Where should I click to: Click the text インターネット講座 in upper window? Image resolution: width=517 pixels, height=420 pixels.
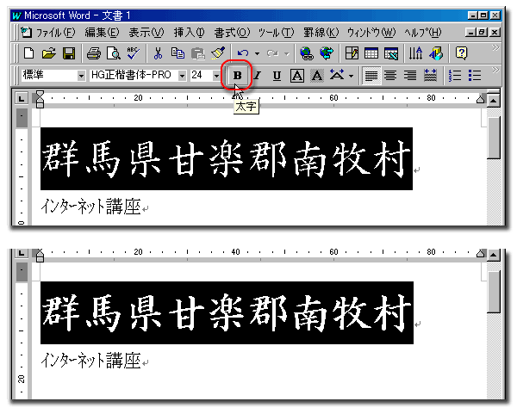[91, 207]
